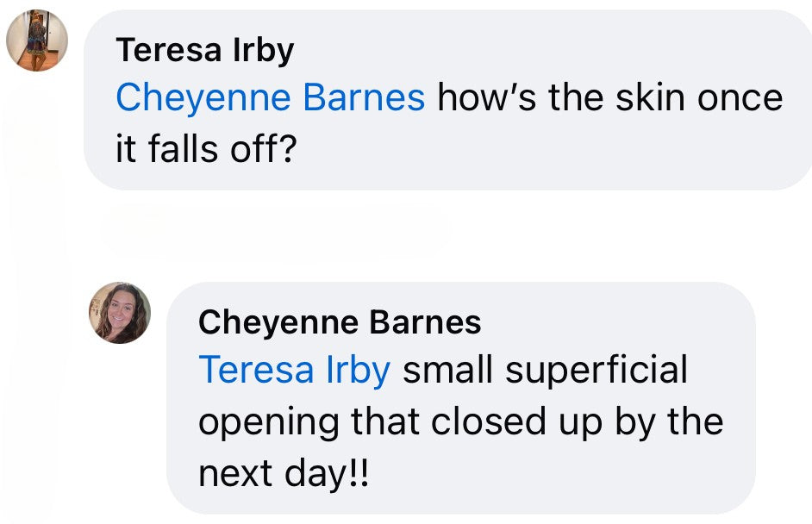
Task: Click the text "how's the skin once"
Action: pyautogui.click(x=610, y=98)
